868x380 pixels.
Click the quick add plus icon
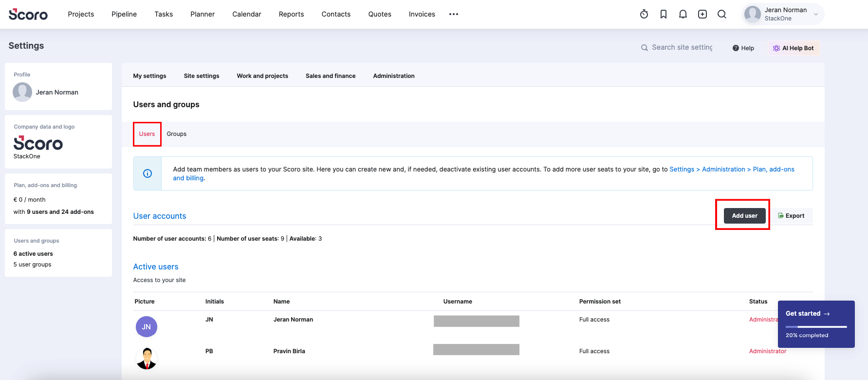pos(702,14)
